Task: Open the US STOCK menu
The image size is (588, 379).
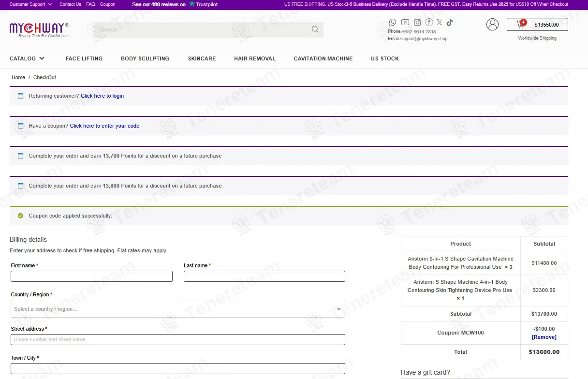Action: coord(385,58)
